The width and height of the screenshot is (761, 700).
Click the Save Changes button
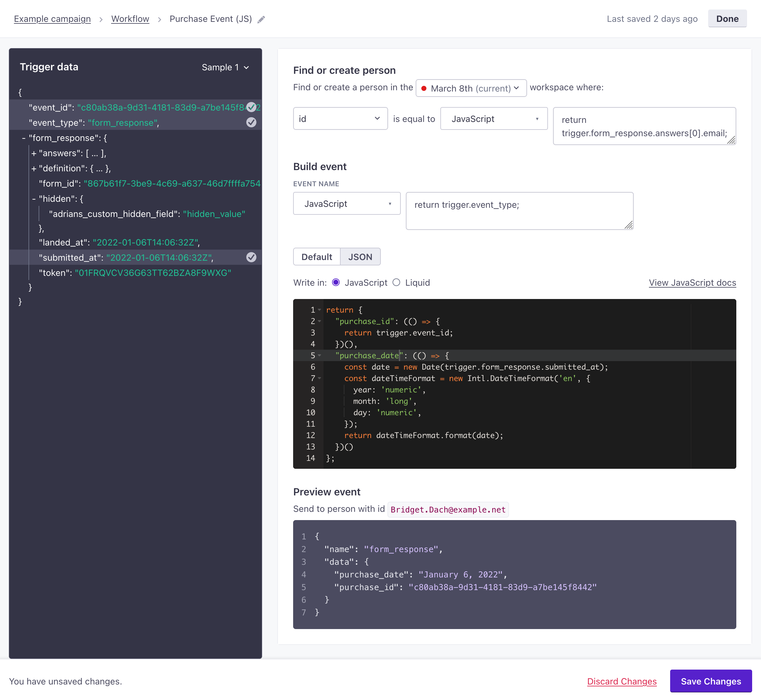pos(711,681)
